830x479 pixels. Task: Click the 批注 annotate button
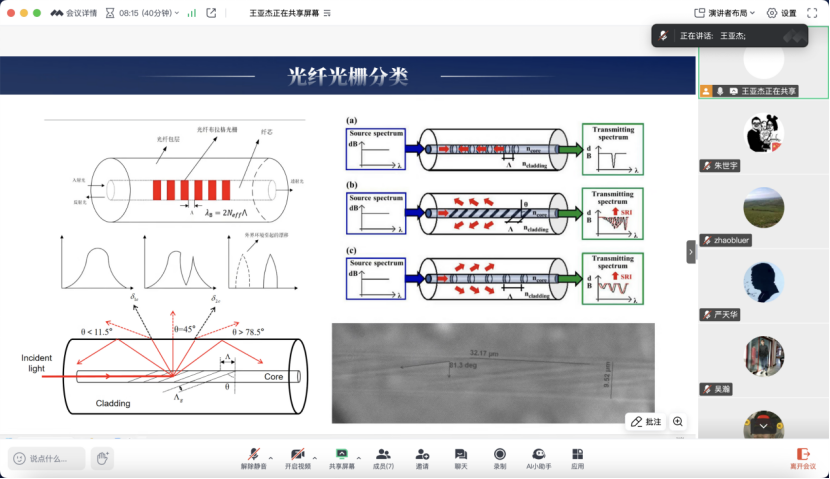pos(645,422)
